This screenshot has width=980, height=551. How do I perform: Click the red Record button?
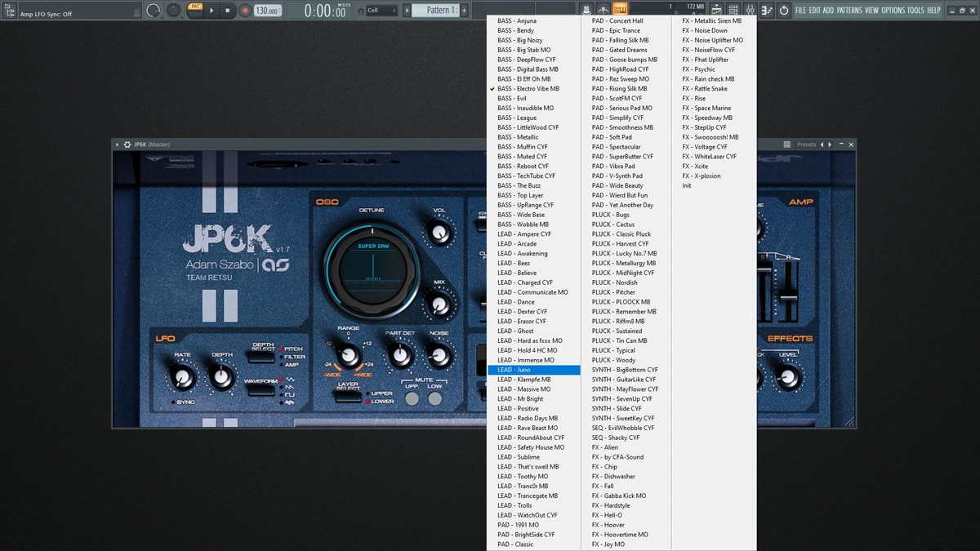(x=245, y=11)
